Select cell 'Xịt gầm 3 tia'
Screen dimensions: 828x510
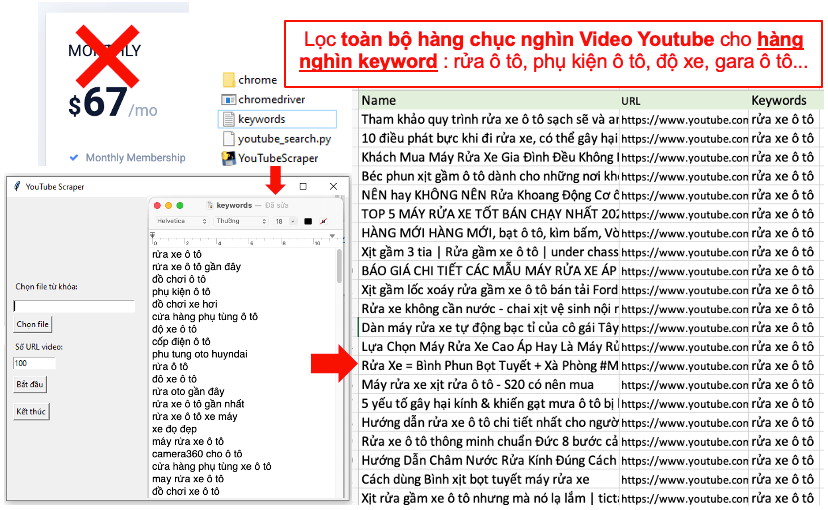tap(489, 252)
